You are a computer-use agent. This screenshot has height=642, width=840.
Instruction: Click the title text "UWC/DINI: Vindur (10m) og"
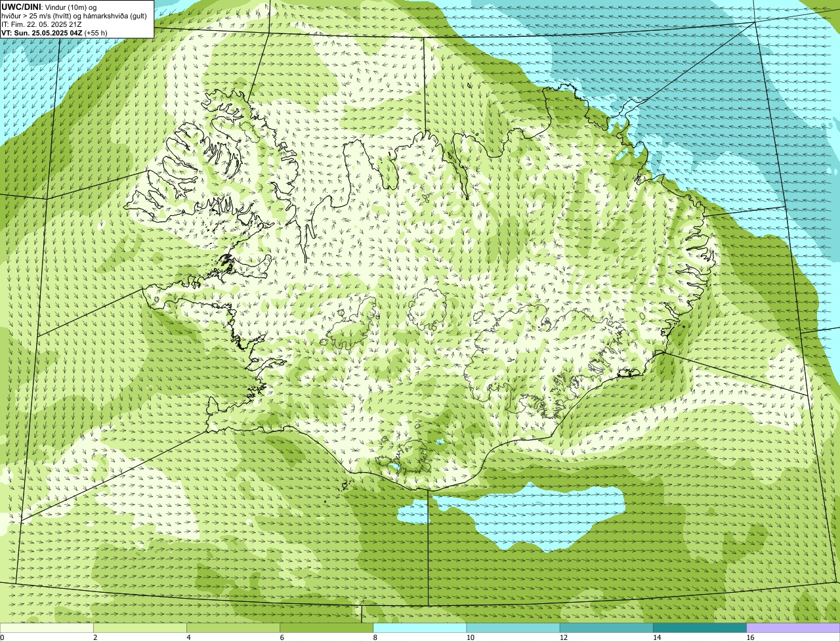(49, 7)
